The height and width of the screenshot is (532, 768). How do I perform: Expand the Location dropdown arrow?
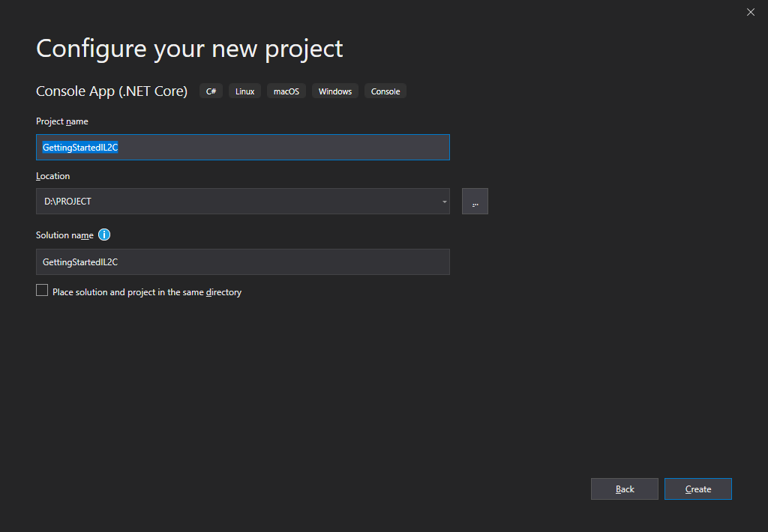[444, 202]
